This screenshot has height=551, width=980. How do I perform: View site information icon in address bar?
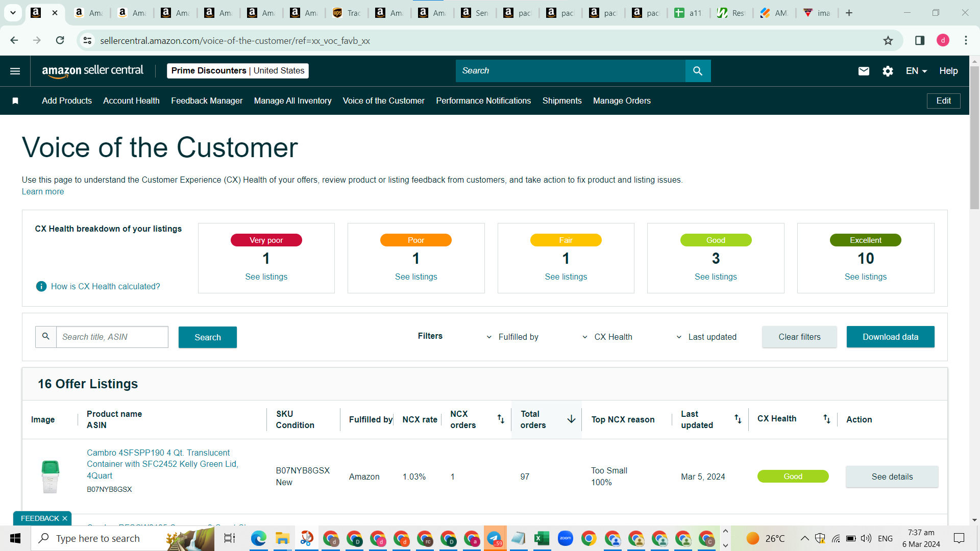88,40
